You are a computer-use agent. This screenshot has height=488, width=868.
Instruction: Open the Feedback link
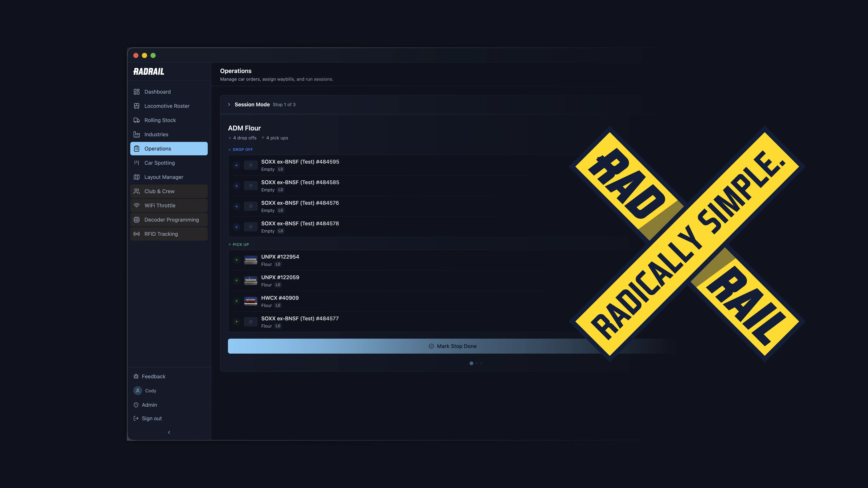(x=150, y=377)
